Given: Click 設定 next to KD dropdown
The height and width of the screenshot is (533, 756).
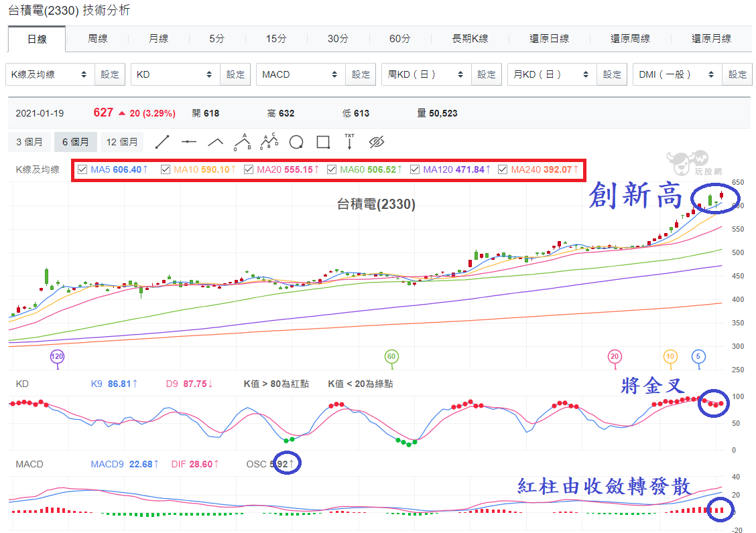Looking at the screenshot, I should (x=235, y=74).
